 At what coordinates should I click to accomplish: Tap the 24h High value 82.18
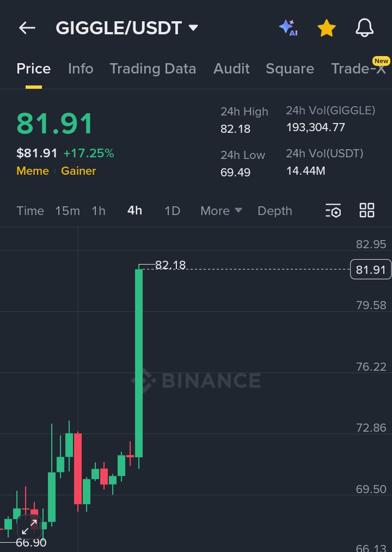click(x=235, y=129)
